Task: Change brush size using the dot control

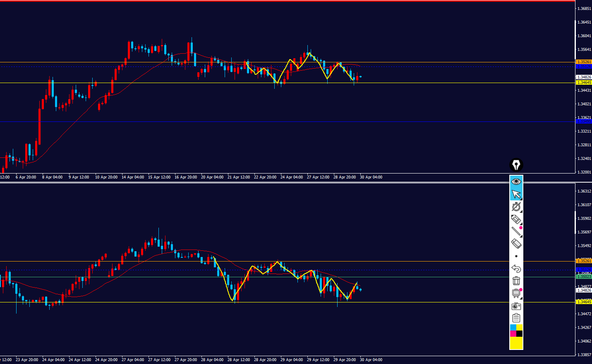Action: [516, 256]
